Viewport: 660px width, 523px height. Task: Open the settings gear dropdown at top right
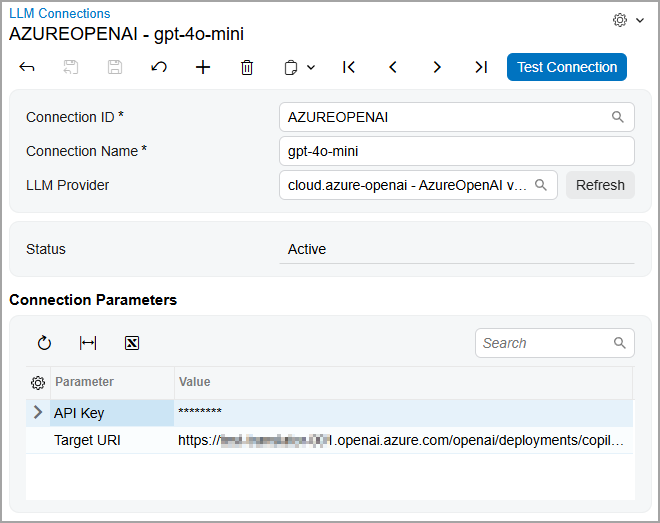tap(626, 20)
